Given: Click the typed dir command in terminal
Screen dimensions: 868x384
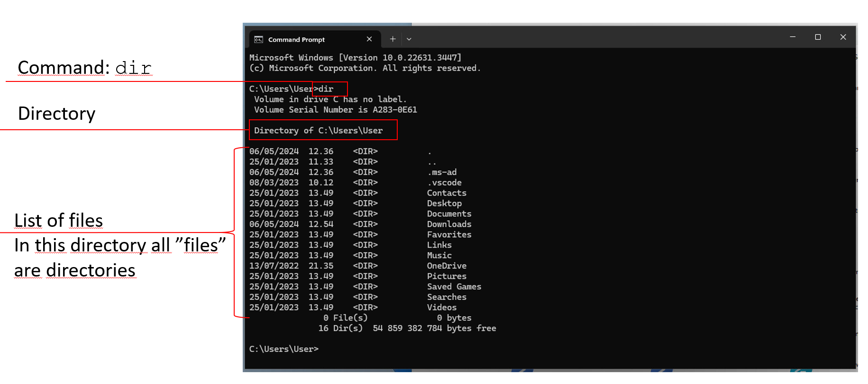Looking at the screenshot, I should point(326,89).
